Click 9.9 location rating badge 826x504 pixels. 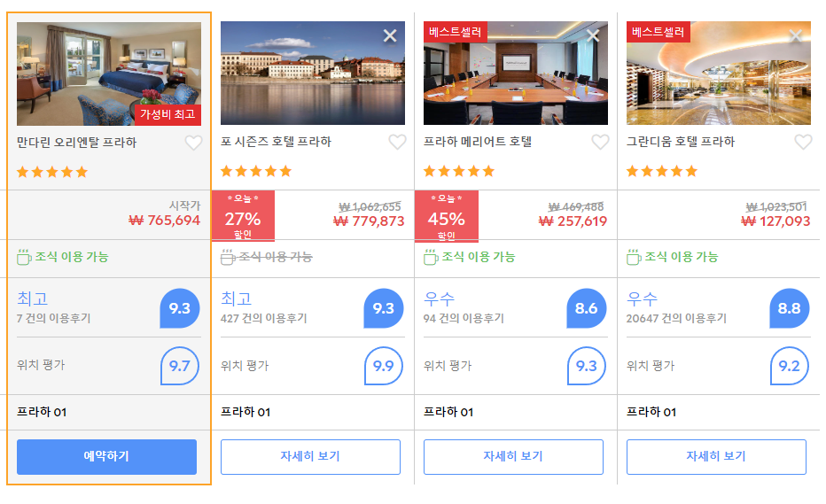point(384,366)
